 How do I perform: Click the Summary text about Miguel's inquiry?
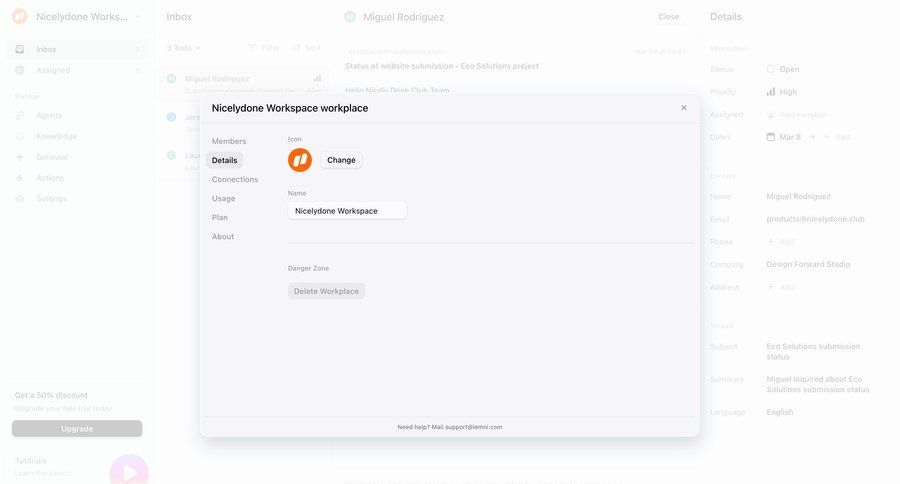click(818, 384)
